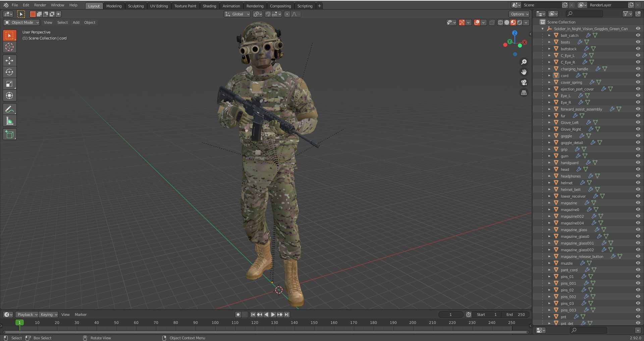Activate the Rotate tool
Screen dimensions: 644x341
point(9,72)
